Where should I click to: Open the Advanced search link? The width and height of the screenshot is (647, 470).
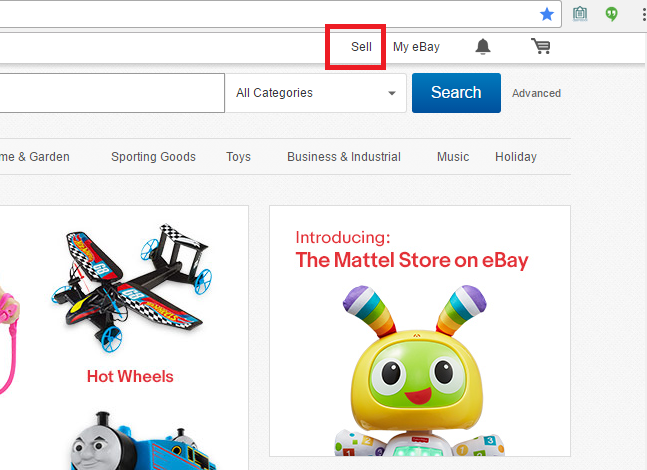(x=536, y=93)
